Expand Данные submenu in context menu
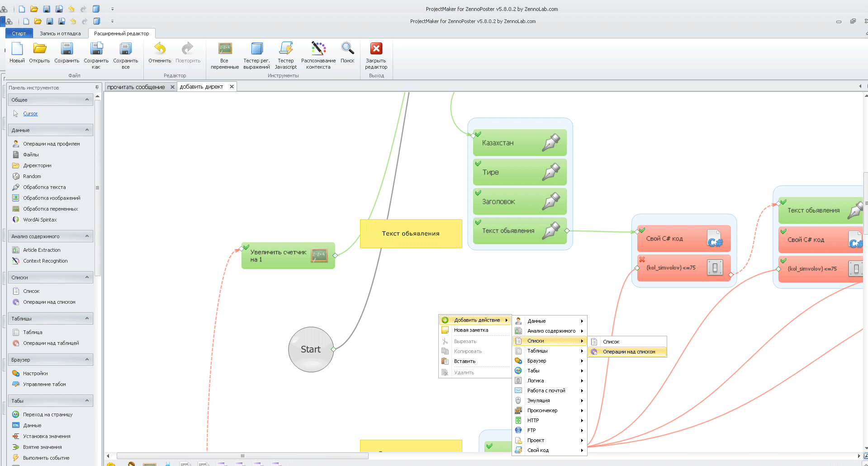Screen dimensions: 868x466 550,321
